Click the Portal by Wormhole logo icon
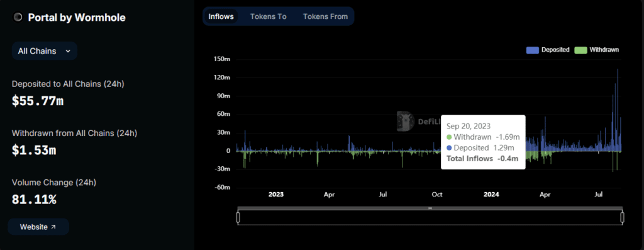The width and height of the screenshot is (644, 250). 18,17
